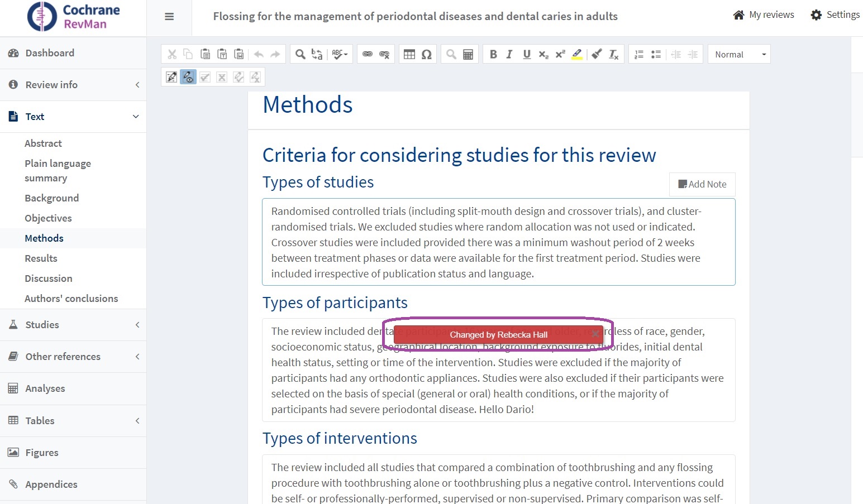Apply italic formatting
Viewport: 863px width, 504px height.
(x=509, y=54)
